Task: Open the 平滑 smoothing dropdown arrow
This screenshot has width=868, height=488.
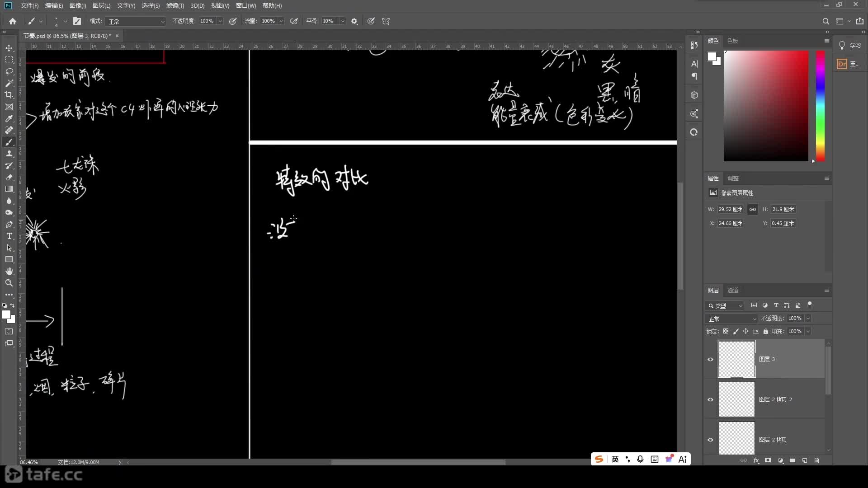Action: pos(342,21)
